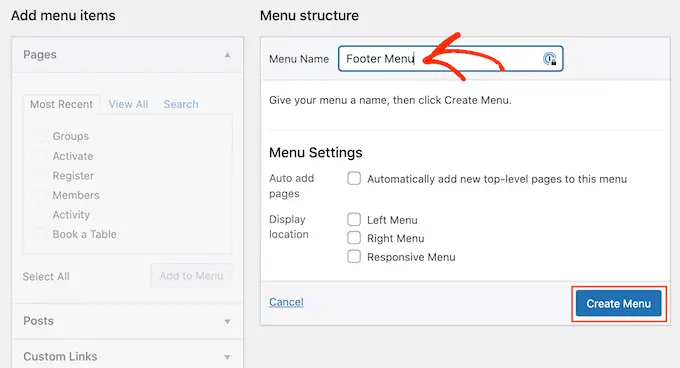Collapse the Pages panel arrow
Screen dimensions: 680x368
pyautogui.click(x=227, y=55)
